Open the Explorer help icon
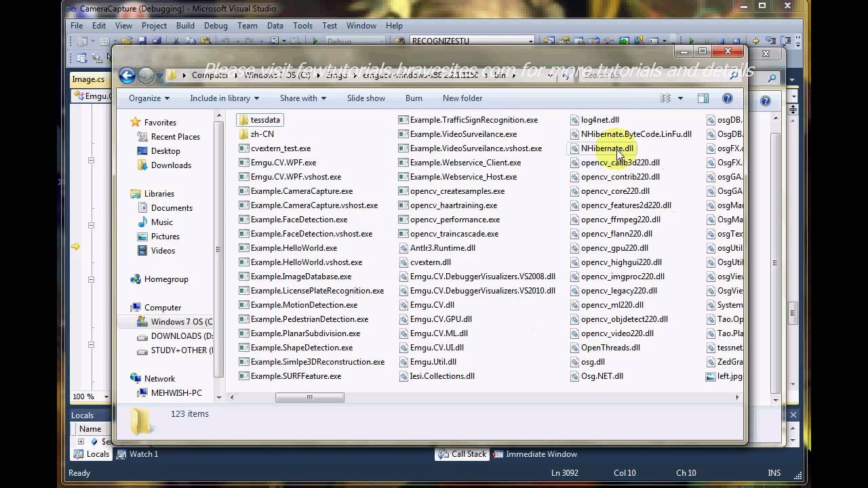868x488 pixels. (x=728, y=98)
